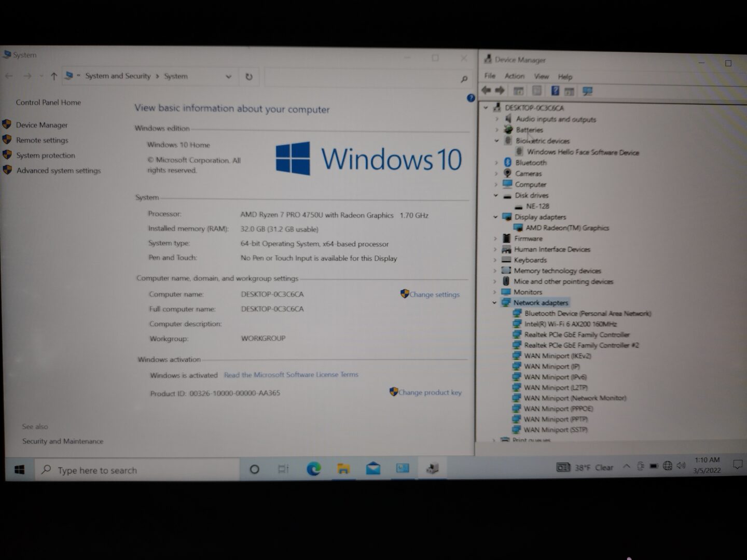Viewport: 747px width, 560px height.
Task: Open weather widget showing 38°F Clear
Action: [585, 467]
